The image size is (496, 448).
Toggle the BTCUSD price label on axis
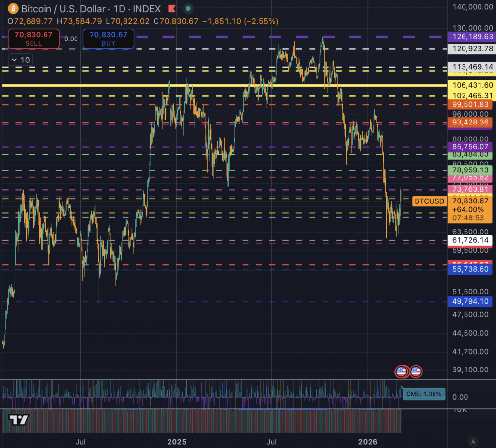point(429,201)
